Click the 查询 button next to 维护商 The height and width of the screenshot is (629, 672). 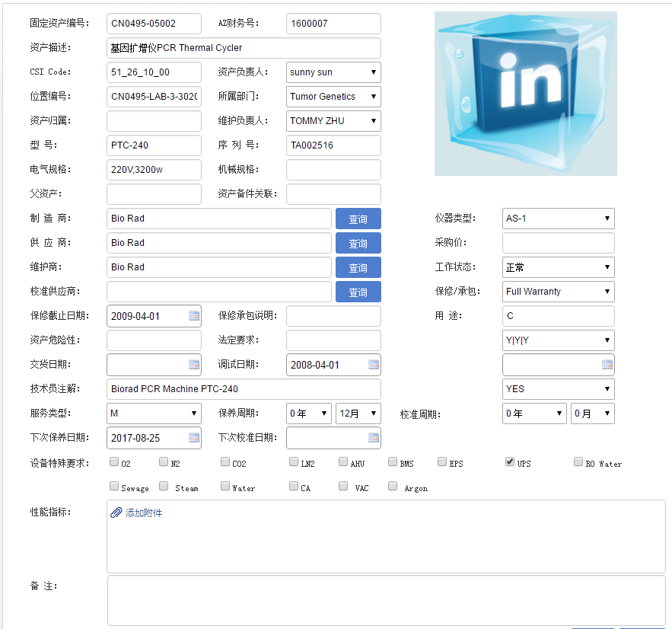[358, 267]
